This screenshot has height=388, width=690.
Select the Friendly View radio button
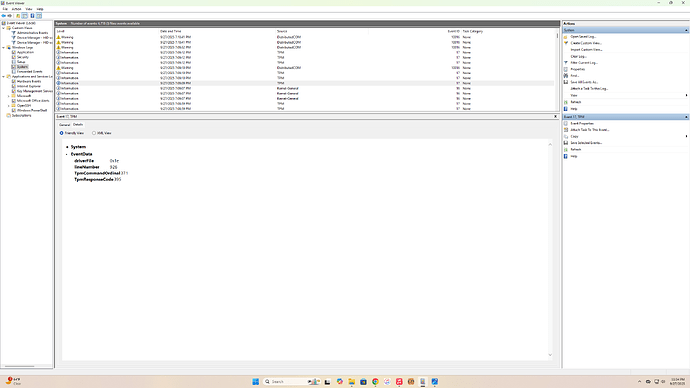pos(62,133)
